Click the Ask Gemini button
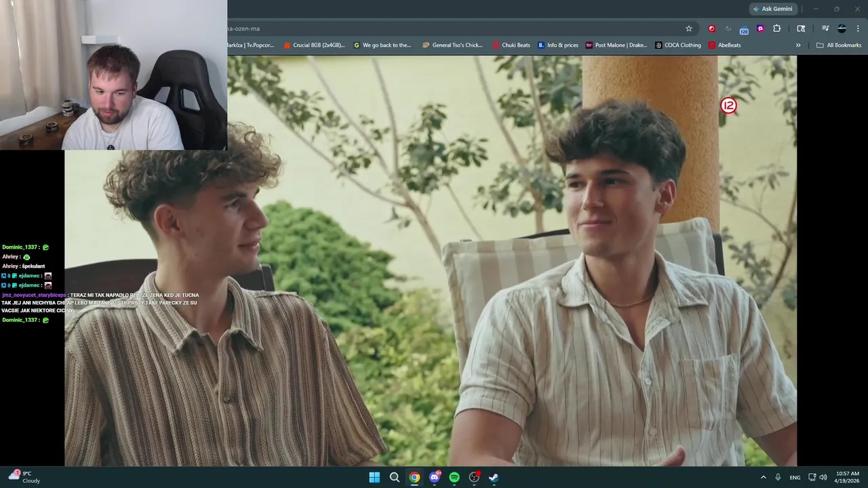 coord(772,9)
